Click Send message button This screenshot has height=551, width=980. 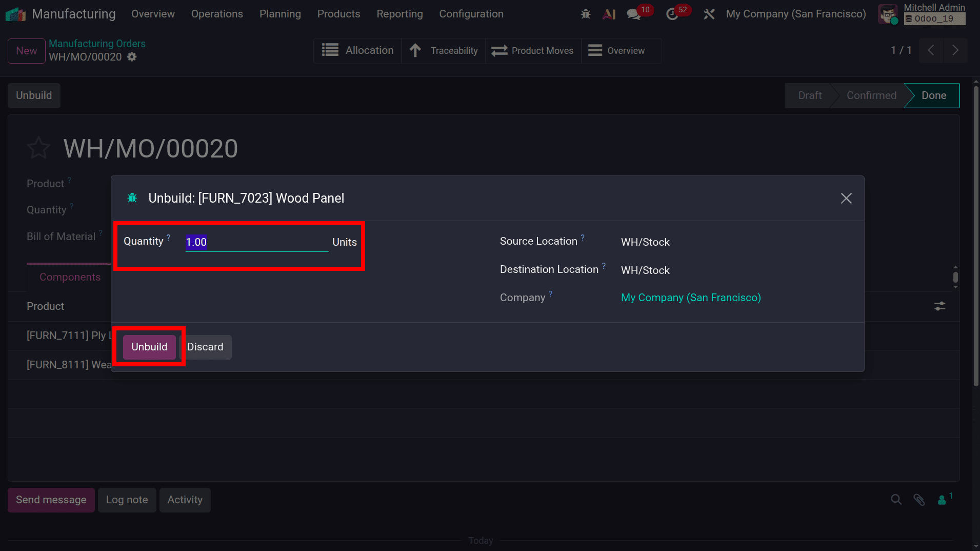[51, 500]
